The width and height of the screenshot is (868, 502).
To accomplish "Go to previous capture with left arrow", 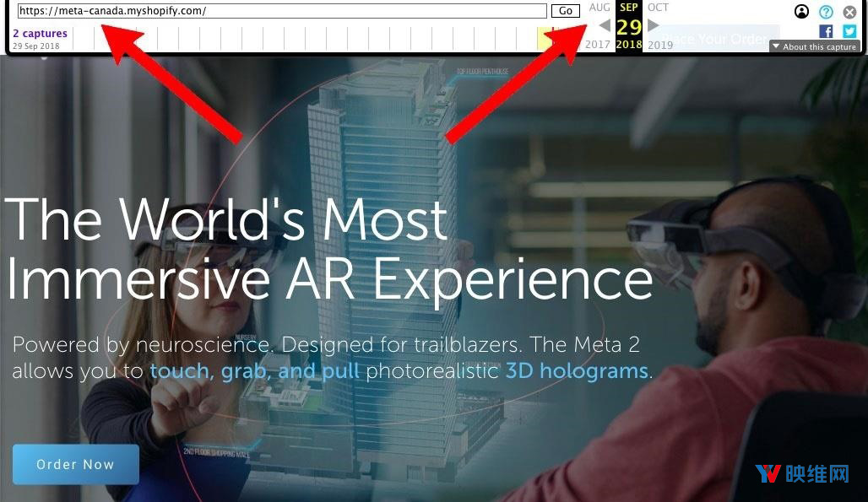I will click(x=605, y=25).
